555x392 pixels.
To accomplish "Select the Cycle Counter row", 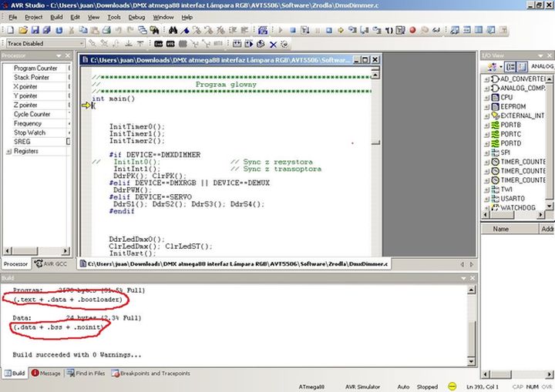I will coord(35,114).
